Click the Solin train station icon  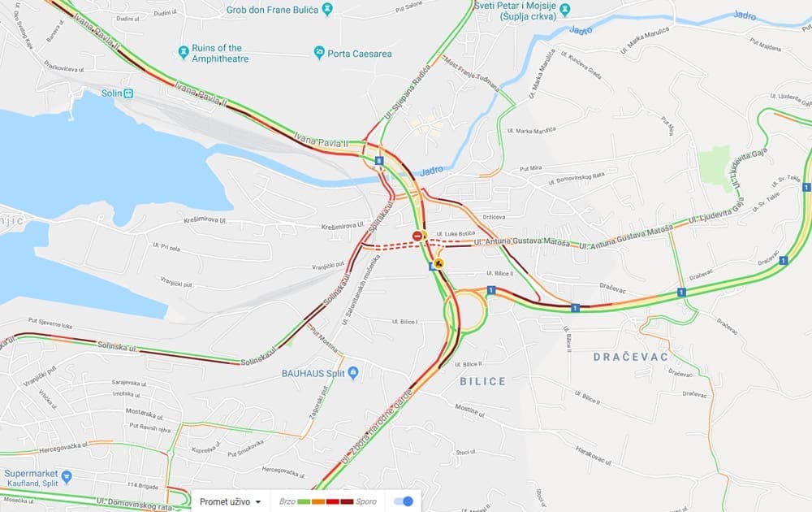pyautogui.click(x=128, y=93)
